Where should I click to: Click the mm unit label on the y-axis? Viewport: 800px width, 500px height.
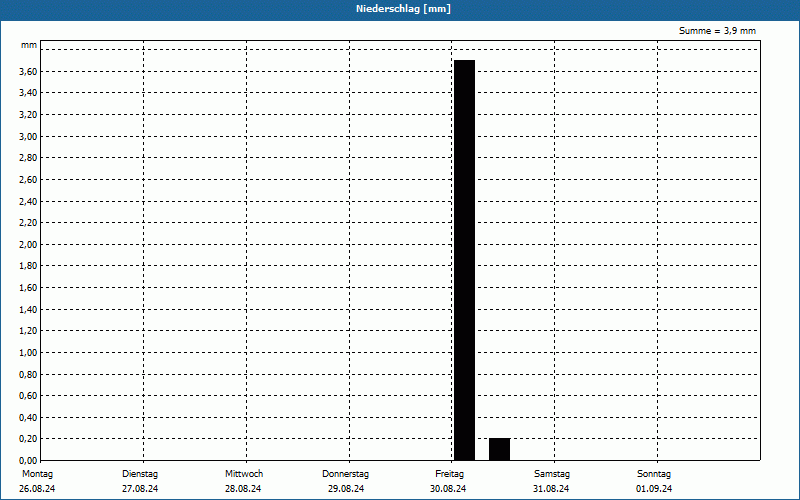point(29,45)
